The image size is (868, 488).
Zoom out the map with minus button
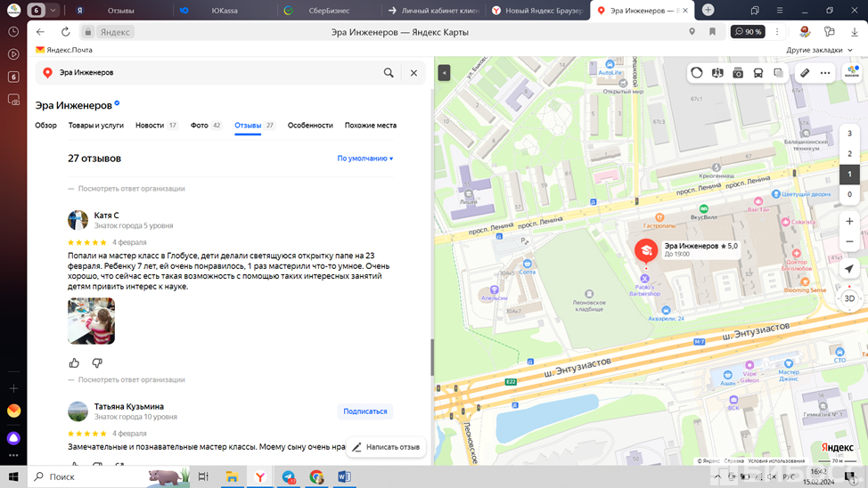[x=849, y=242]
